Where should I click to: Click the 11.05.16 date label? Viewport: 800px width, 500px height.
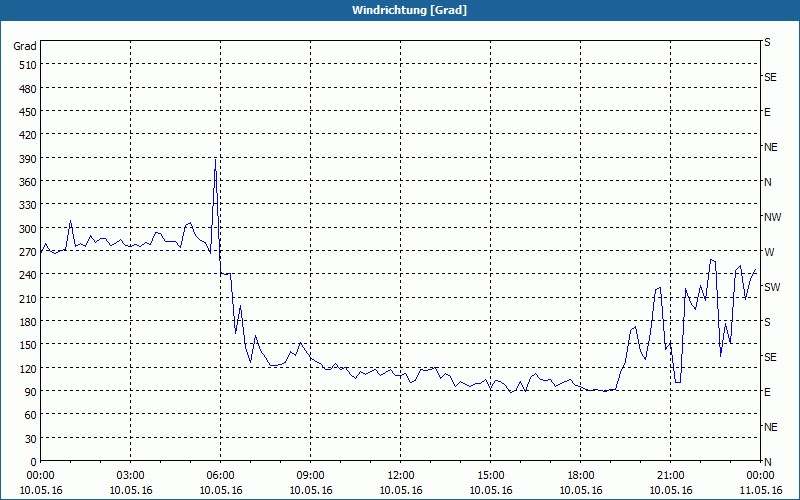760,490
